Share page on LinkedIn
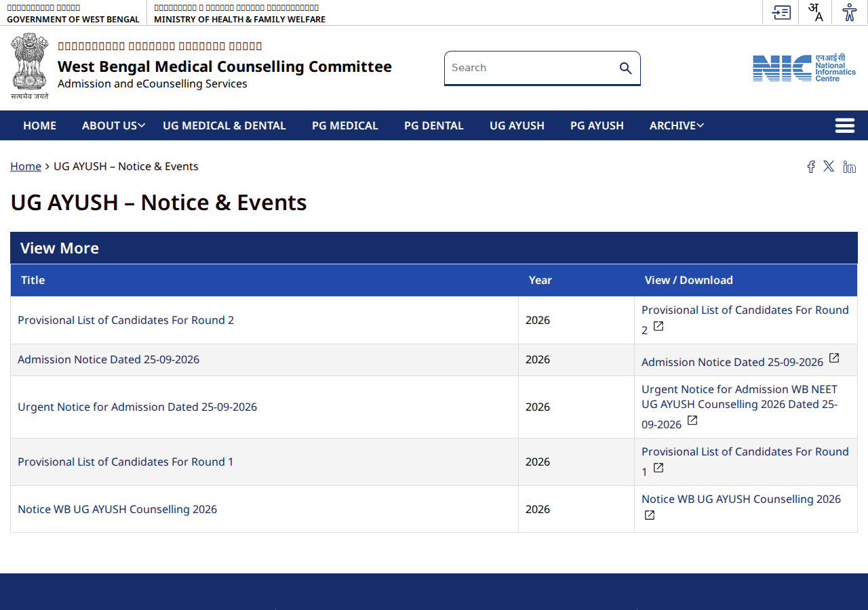This screenshot has height=610, width=868. pos(849,167)
